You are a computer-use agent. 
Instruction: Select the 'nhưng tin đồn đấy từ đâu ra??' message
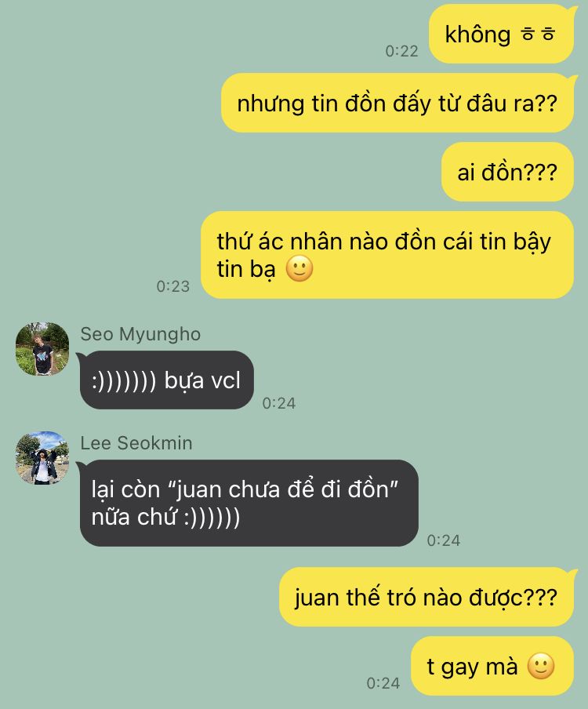(397, 103)
